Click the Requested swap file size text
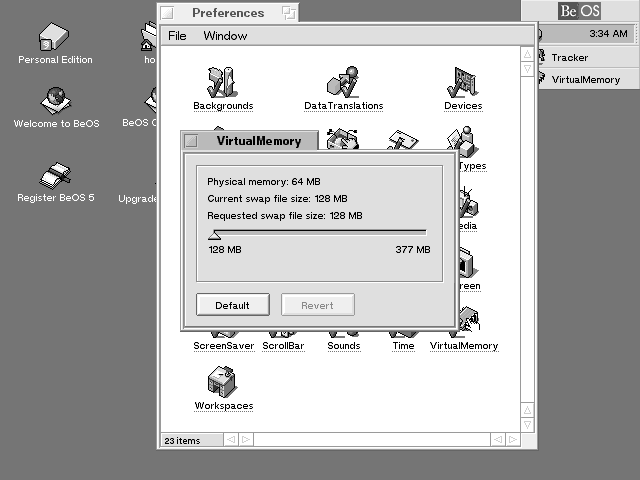Image resolution: width=640 pixels, height=480 pixels. click(284, 216)
